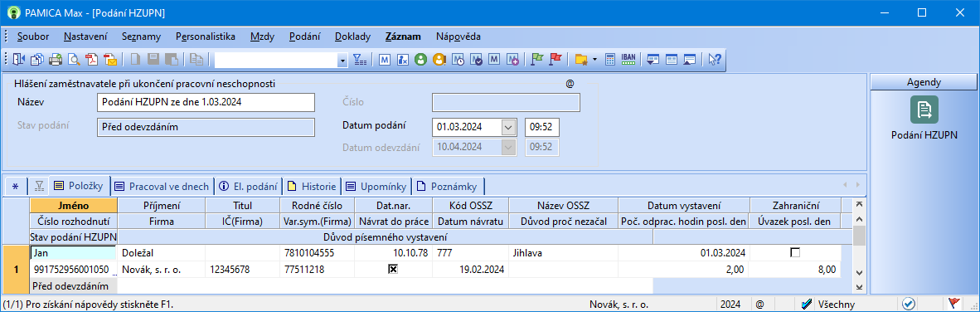The height and width of the screenshot is (312, 980).
Task: Click the printer toolbar icon
Action: 56,60
